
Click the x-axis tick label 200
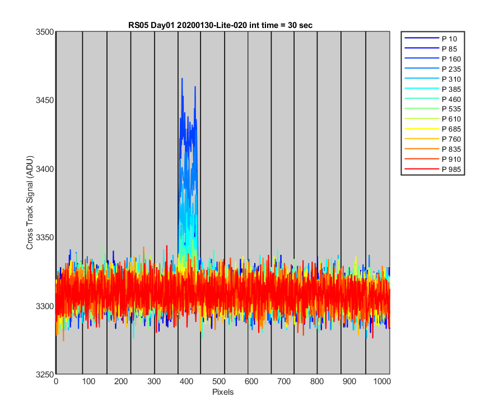(121, 381)
